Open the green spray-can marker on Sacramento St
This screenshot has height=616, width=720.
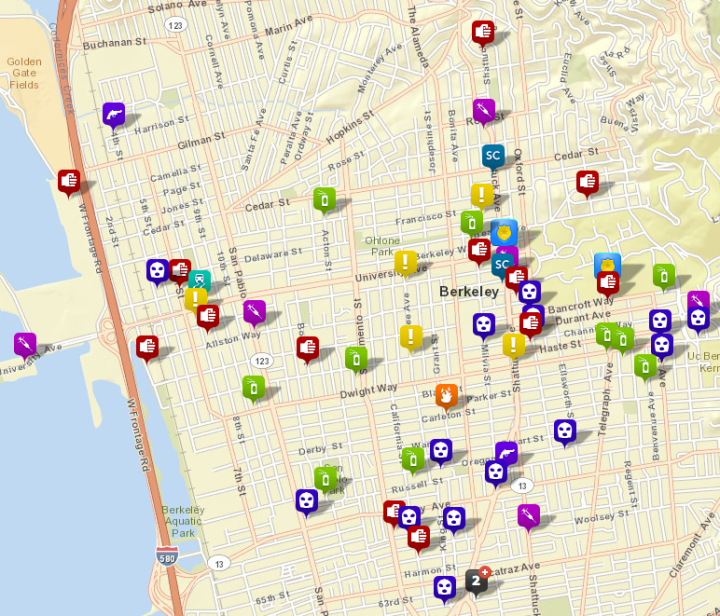click(356, 359)
